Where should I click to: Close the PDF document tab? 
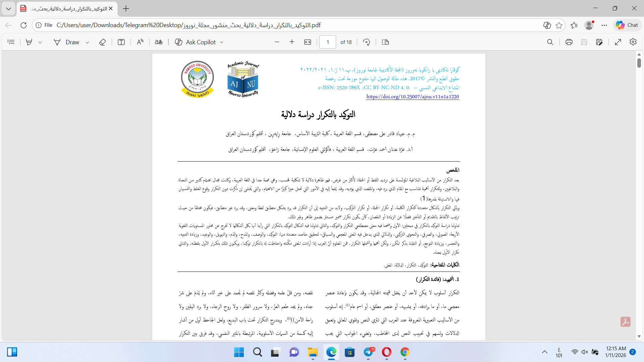coord(111,9)
